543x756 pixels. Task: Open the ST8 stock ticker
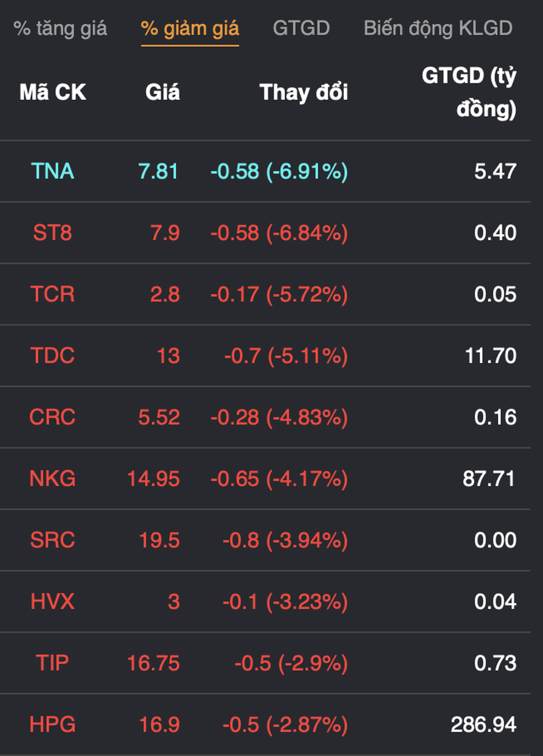[x=52, y=233]
